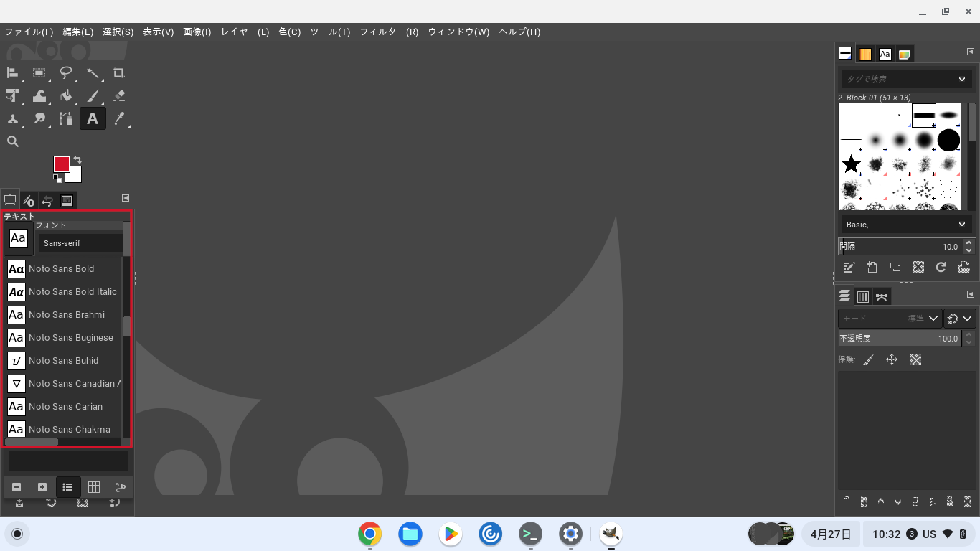This screenshot has height=551, width=980.
Task: Switch font list to grid view
Action: (x=93, y=487)
